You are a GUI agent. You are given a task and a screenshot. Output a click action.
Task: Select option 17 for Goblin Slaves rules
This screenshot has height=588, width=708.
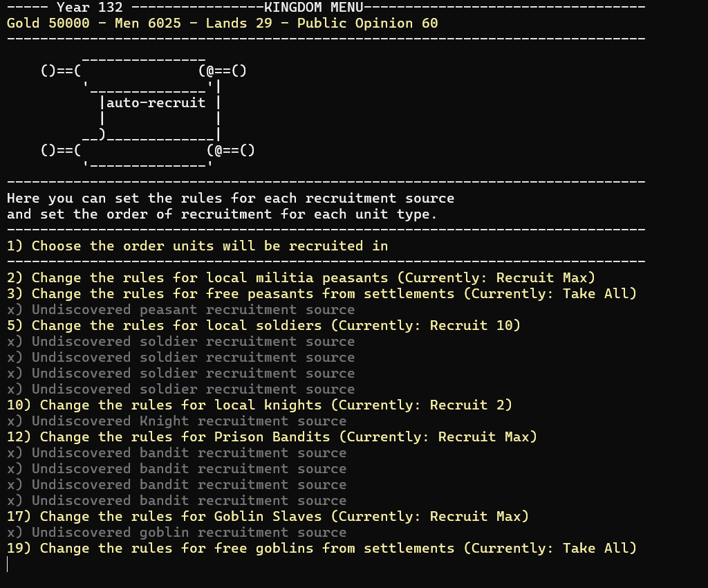coord(268,517)
